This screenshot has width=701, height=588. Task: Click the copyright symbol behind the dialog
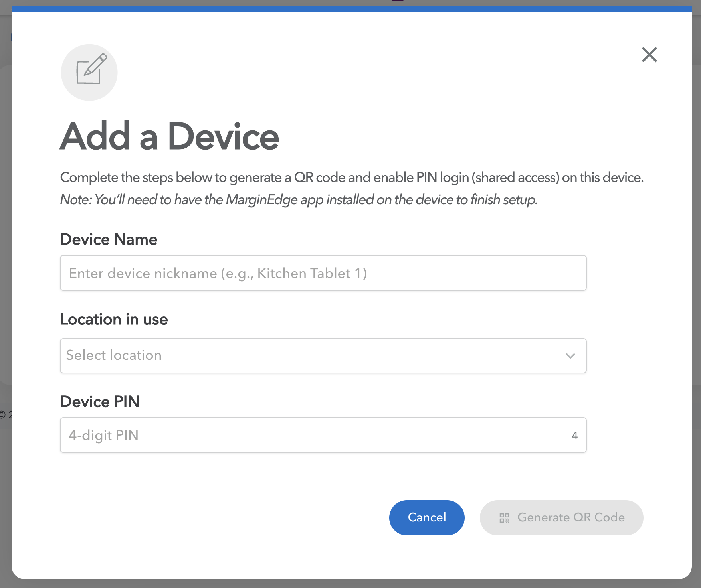click(3, 415)
